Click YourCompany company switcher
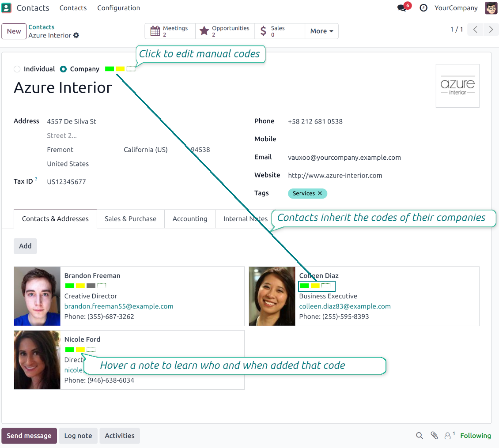The image size is (499, 448). pos(456,8)
